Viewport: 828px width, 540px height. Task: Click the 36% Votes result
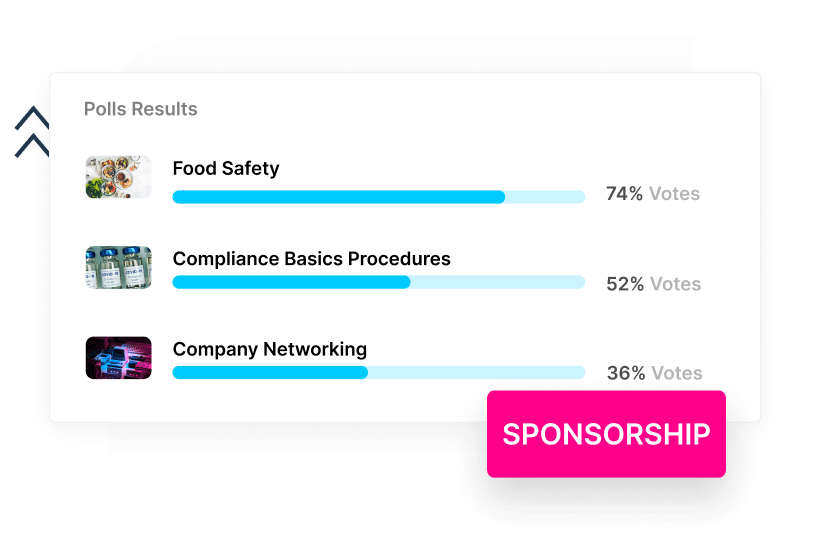click(x=654, y=374)
